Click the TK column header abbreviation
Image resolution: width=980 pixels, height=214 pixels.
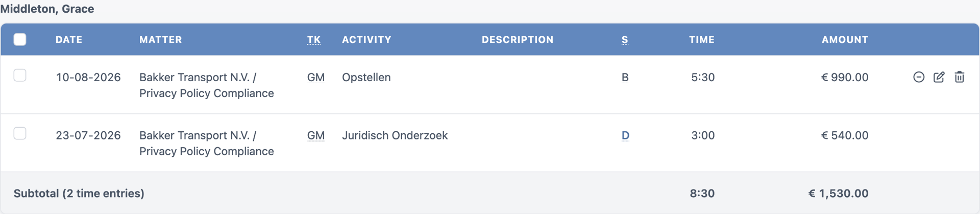314,40
